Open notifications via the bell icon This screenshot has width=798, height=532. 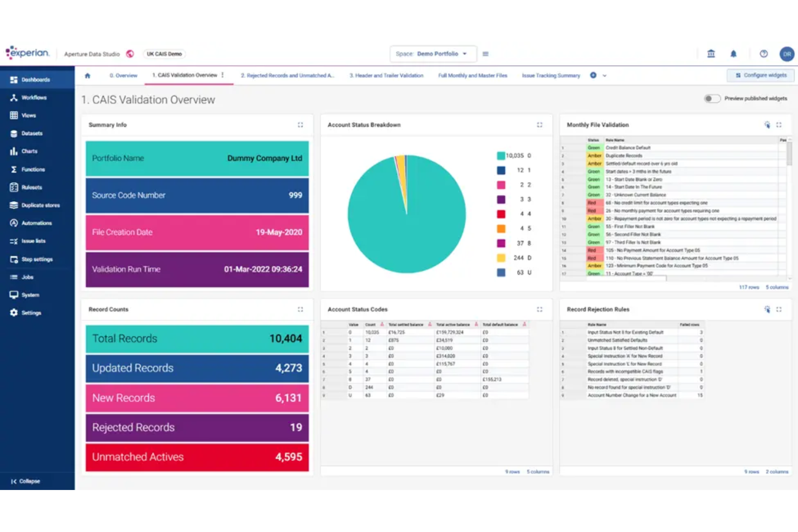[733, 53]
